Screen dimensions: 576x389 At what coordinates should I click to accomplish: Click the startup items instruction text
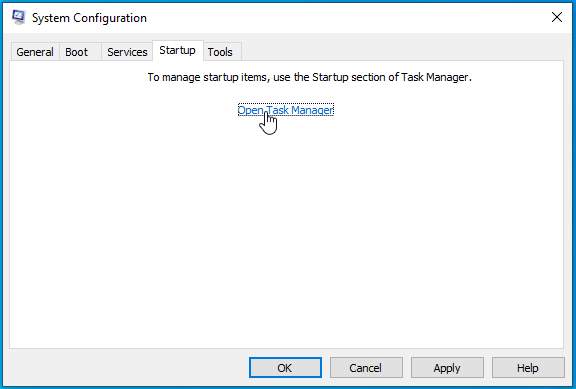[x=309, y=78]
